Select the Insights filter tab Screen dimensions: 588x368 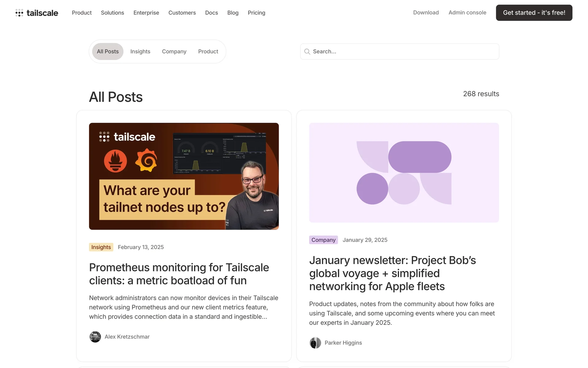140,52
